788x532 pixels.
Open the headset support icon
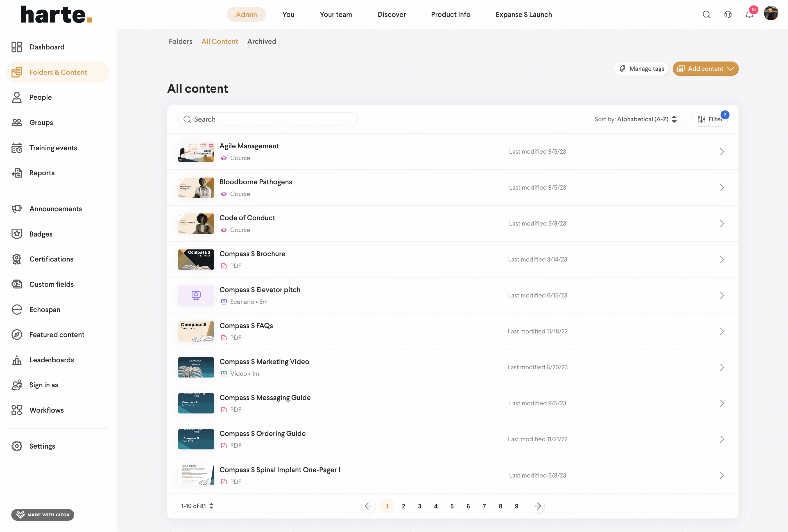tap(728, 15)
